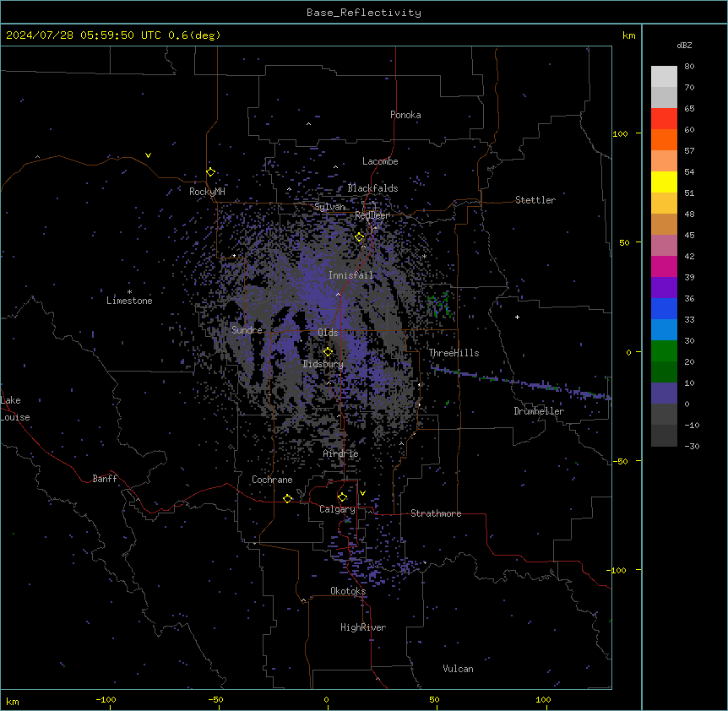Click the Didsbury town label
Image resolution: width=728 pixels, height=711 pixels.
pyautogui.click(x=323, y=364)
